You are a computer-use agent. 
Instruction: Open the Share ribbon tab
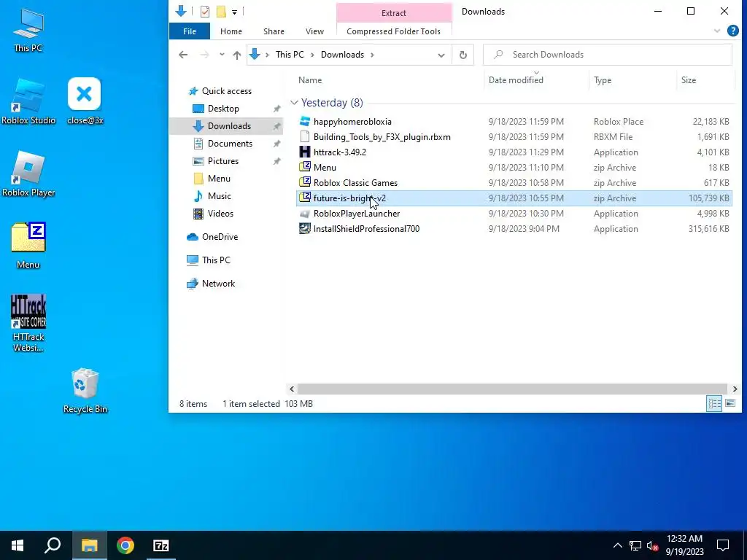(x=274, y=31)
